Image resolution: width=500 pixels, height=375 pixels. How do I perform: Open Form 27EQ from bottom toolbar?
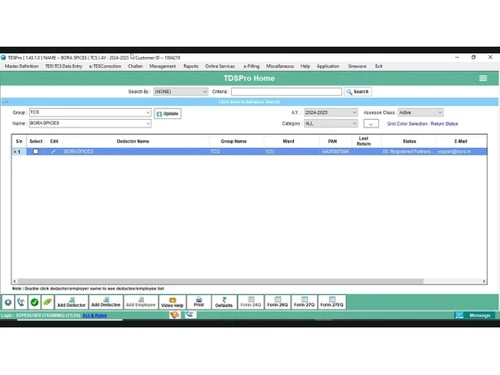pyautogui.click(x=332, y=302)
